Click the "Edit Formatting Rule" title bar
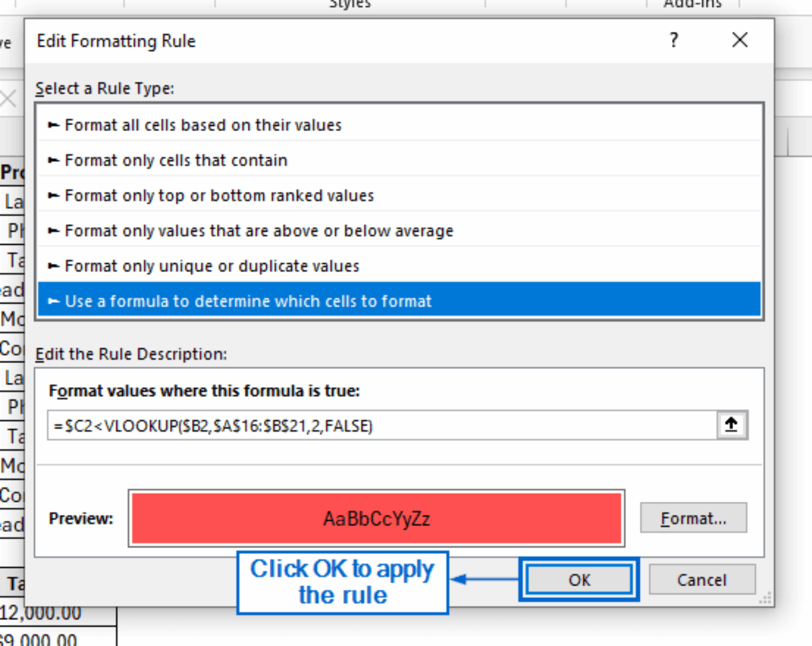This screenshot has width=812, height=646. pyautogui.click(x=317, y=41)
